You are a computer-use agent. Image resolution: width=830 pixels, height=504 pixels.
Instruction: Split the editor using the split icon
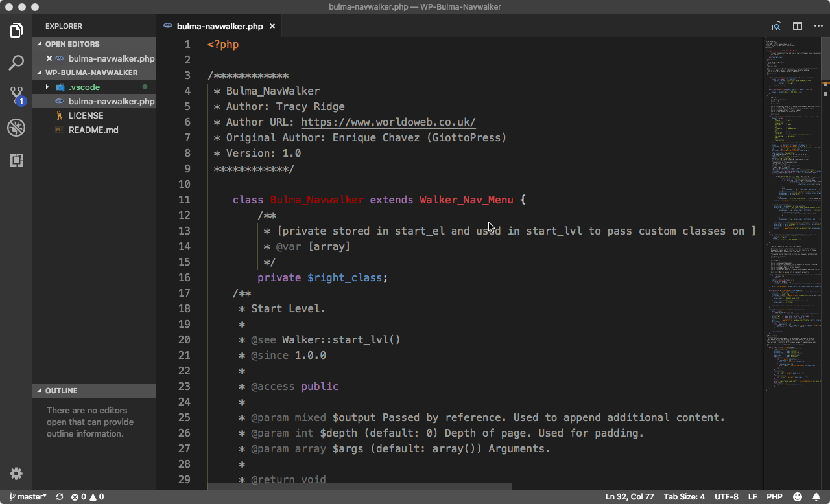click(x=797, y=26)
